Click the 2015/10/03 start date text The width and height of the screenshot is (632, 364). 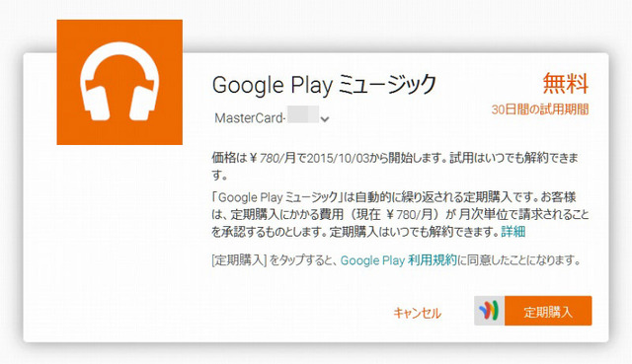click(x=338, y=158)
